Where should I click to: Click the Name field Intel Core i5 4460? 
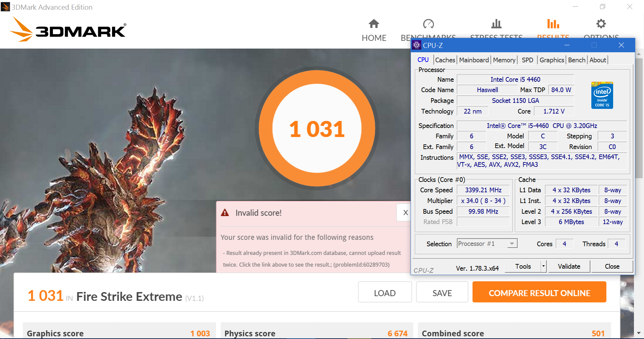point(515,79)
